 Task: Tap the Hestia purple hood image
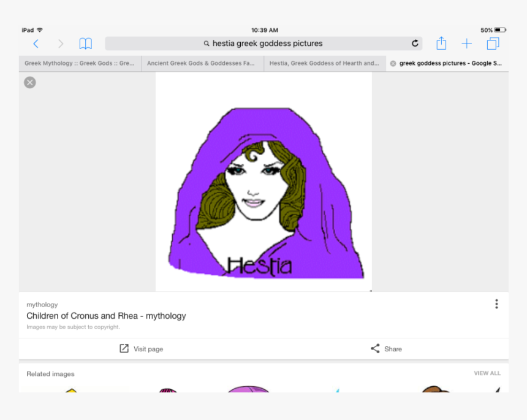[x=264, y=181]
